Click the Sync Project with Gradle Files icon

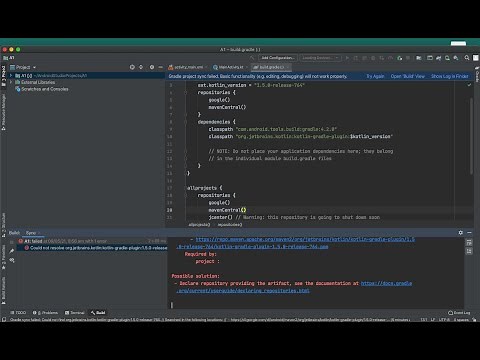[x=438, y=58]
